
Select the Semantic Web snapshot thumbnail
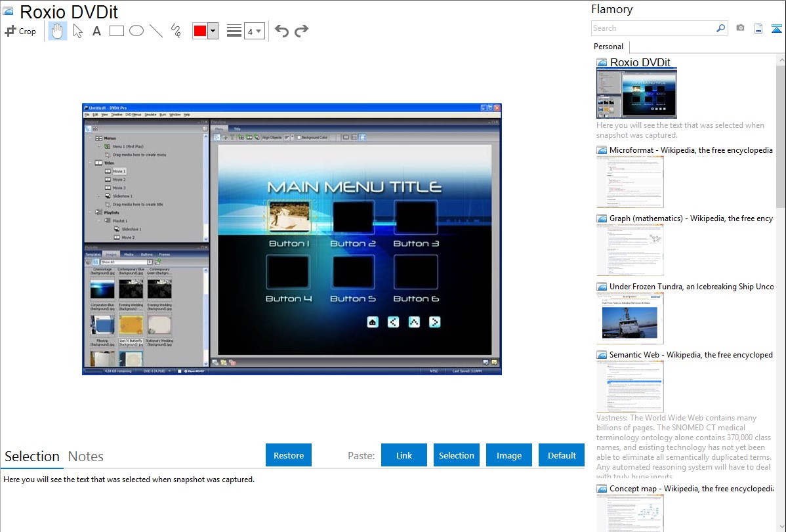(x=630, y=386)
